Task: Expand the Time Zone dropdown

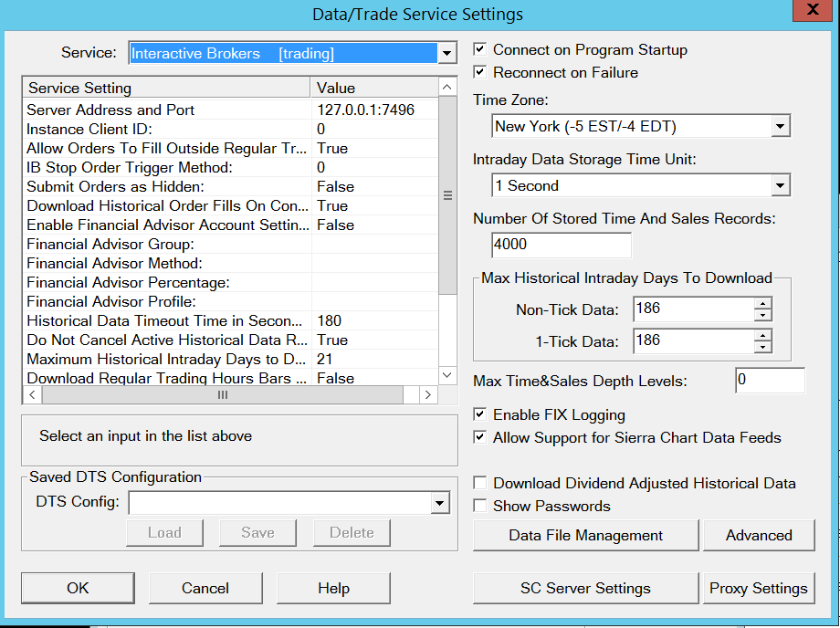Action: (780, 126)
